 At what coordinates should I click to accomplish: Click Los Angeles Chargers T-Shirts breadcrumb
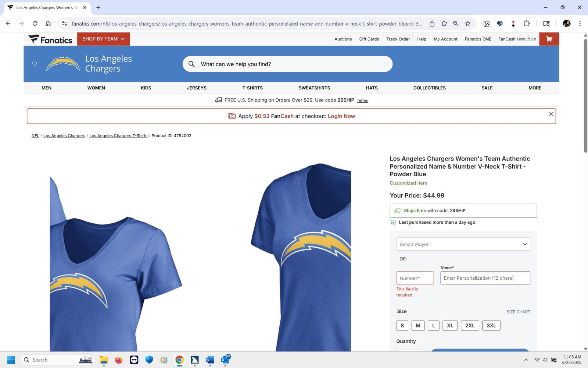point(118,136)
